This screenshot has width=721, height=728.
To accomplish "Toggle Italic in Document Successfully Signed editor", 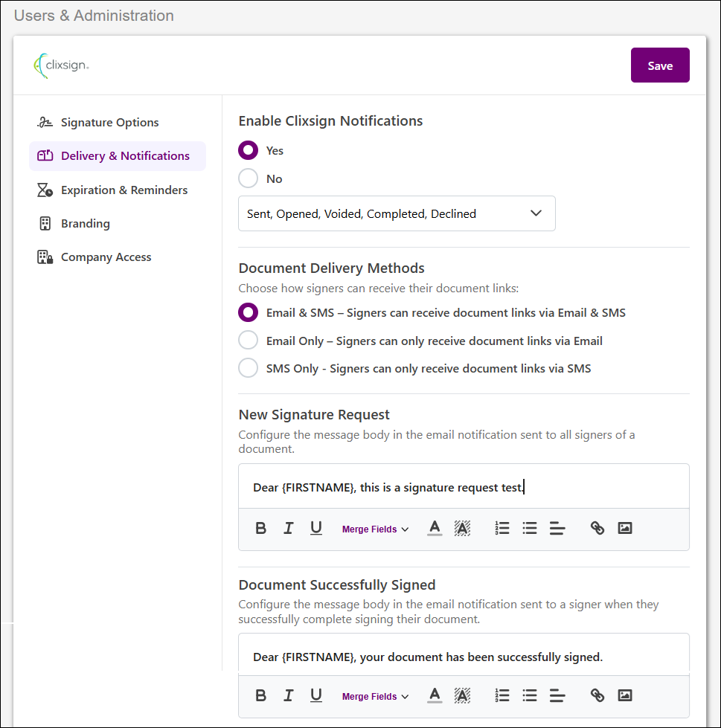I will [x=288, y=695].
